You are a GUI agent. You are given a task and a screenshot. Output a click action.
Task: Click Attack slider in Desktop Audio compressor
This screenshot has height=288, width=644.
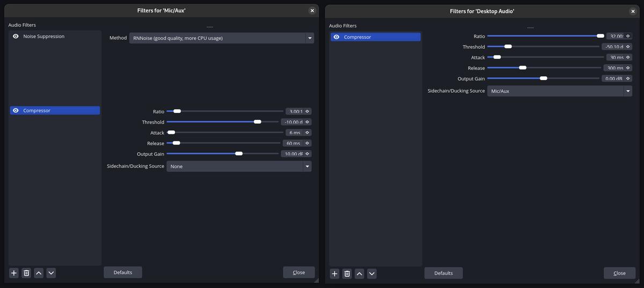(x=546, y=57)
